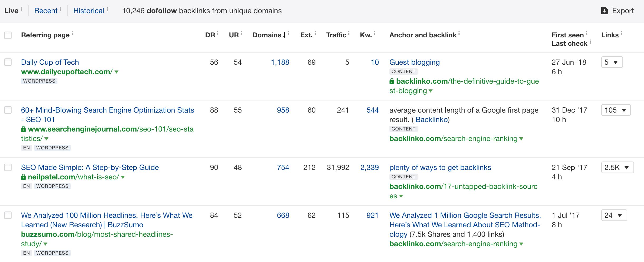Screen dimensions: 644x262
Task: Check the SEO Made Simple row checkbox
Action: (8, 167)
